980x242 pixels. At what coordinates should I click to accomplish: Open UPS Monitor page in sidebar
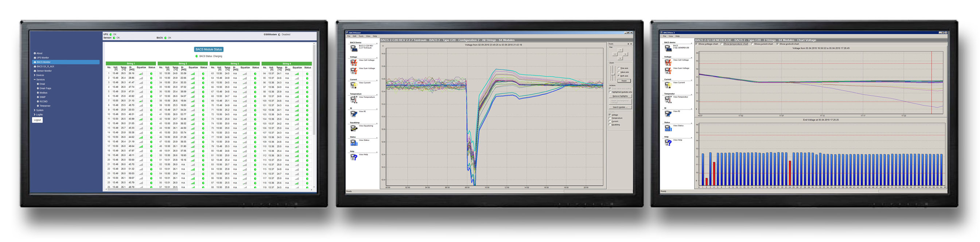[43, 58]
